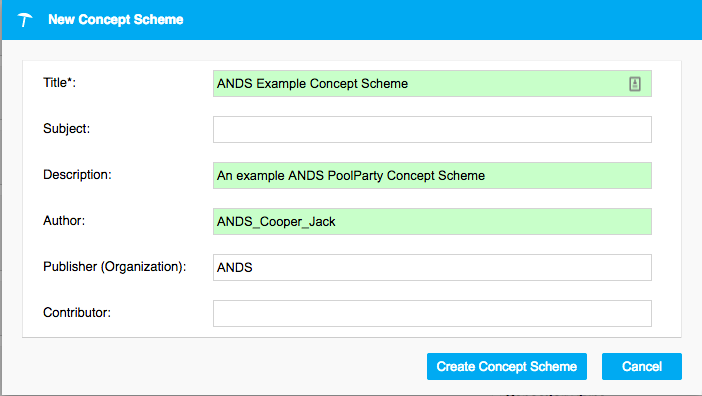Click the Author field showing ANDS_Cooper_Jack
This screenshot has height=396, width=702.
(x=432, y=221)
